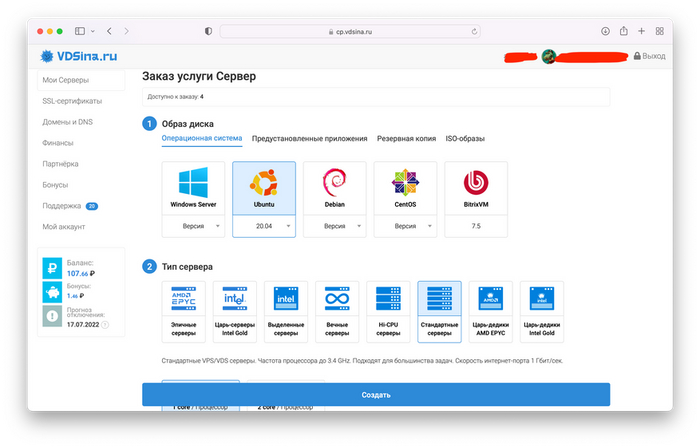This screenshot has width=700, height=447.
Task: Go forward with Safari forward arrow
Action: point(126,31)
